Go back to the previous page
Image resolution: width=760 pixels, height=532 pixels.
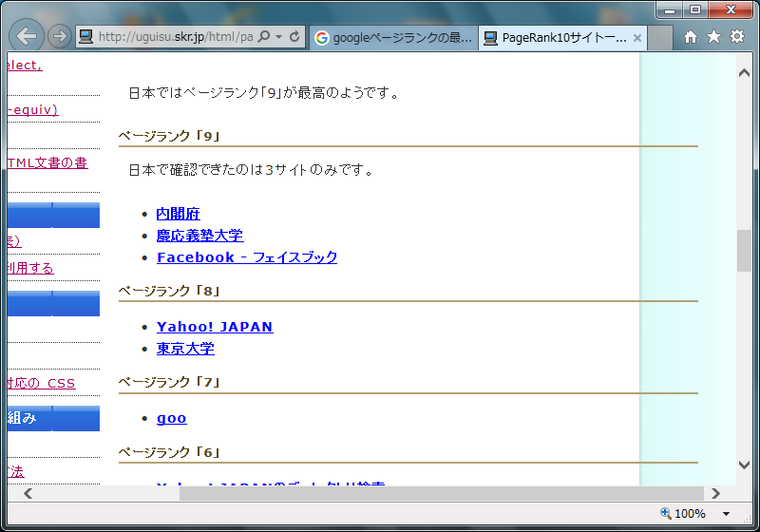[x=27, y=36]
